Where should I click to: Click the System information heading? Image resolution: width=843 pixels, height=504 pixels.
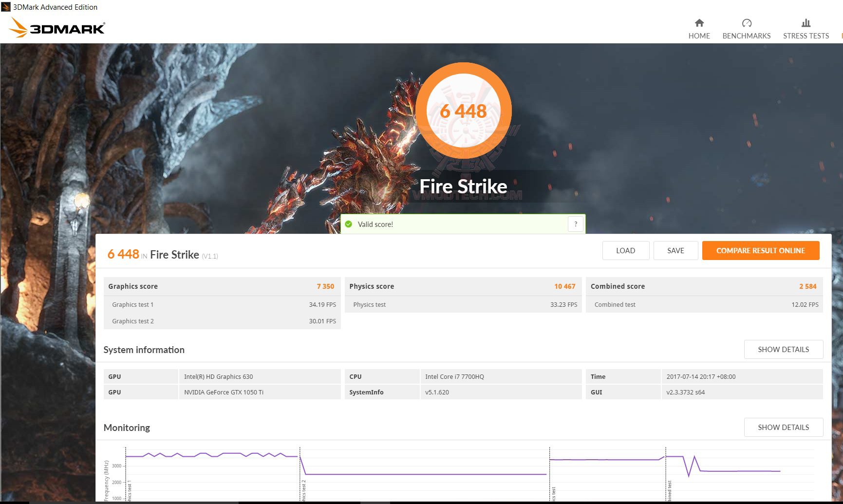pos(144,350)
